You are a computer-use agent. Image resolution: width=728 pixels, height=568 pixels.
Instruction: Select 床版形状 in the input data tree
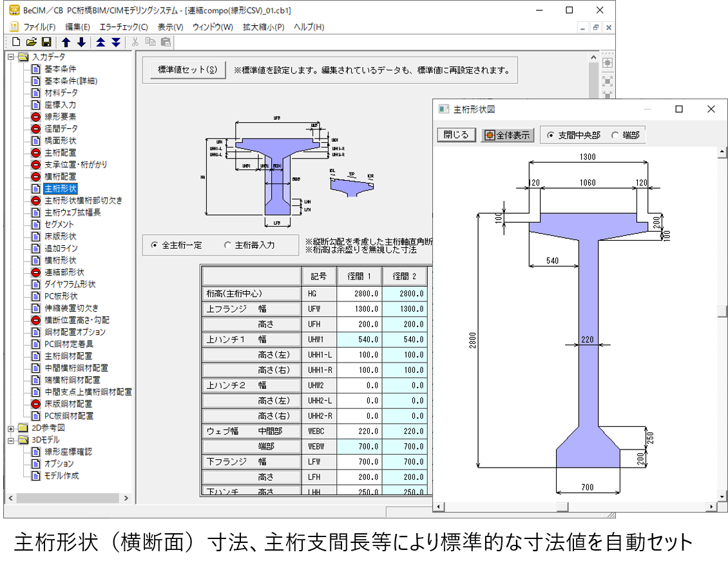pos(61,236)
